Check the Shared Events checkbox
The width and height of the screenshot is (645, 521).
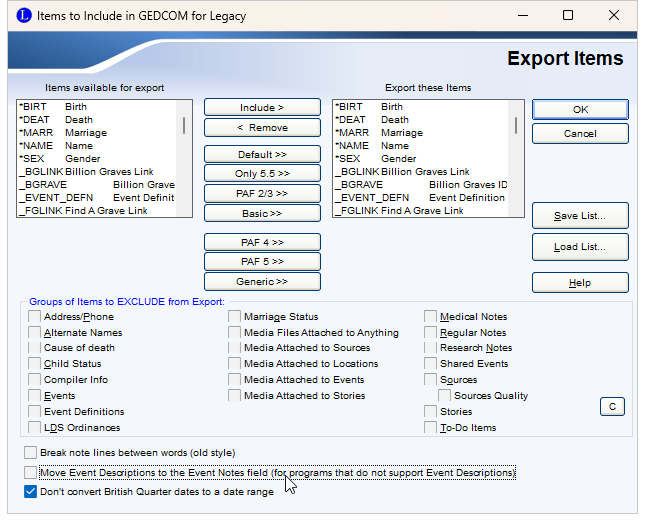(431, 364)
